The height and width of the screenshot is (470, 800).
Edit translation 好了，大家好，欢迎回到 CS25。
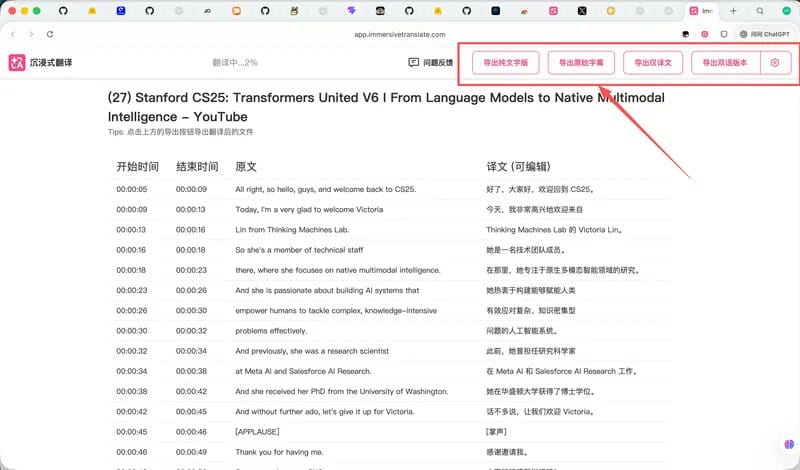(540, 189)
